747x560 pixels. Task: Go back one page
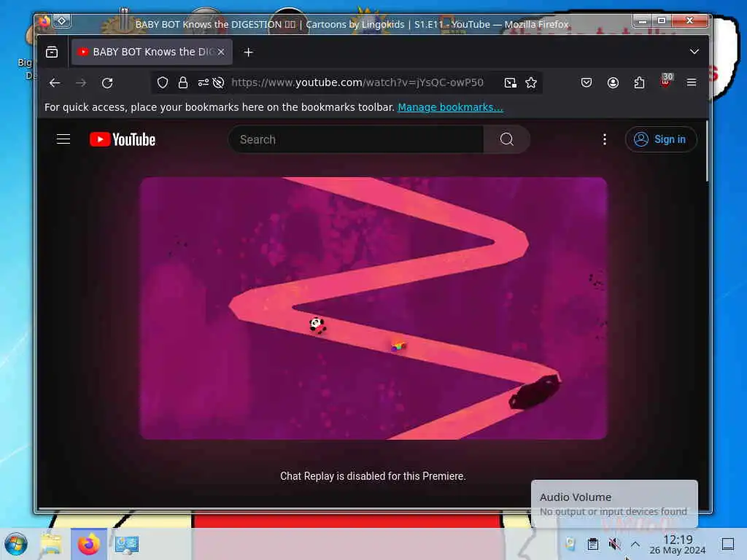pyautogui.click(x=55, y=83)
